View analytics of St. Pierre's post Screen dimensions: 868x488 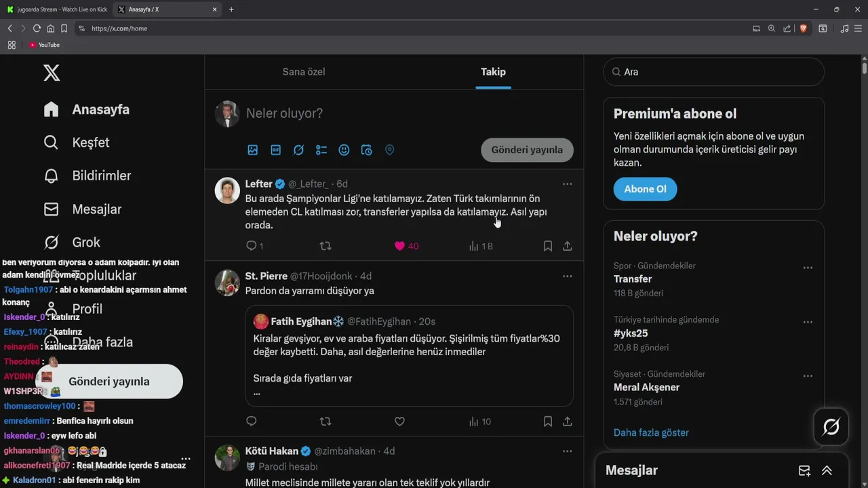pyautogui.click(x=479, y=422)
